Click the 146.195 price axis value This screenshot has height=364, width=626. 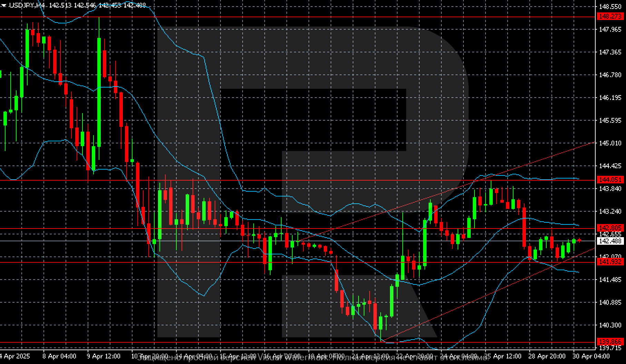point(610,98)
